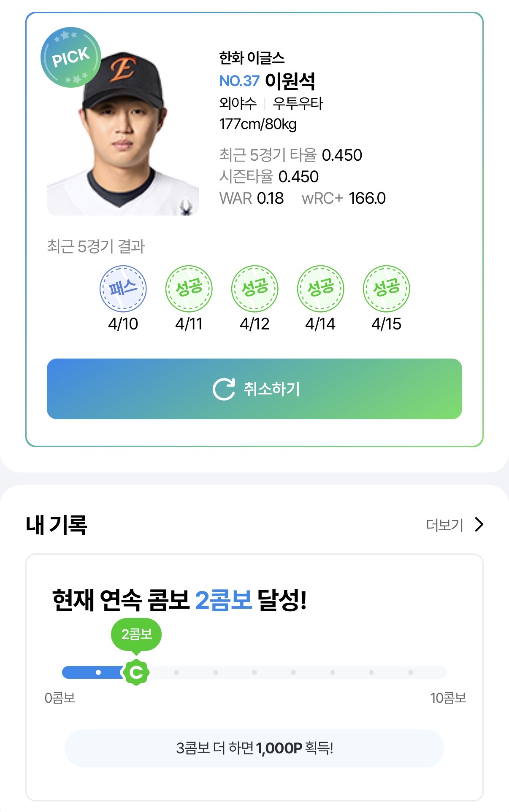Image resolution: width=509 pixels, height=812 pixels.
Task: Click the 성공 stamp for 4/14
Action: tap(320, 289)
